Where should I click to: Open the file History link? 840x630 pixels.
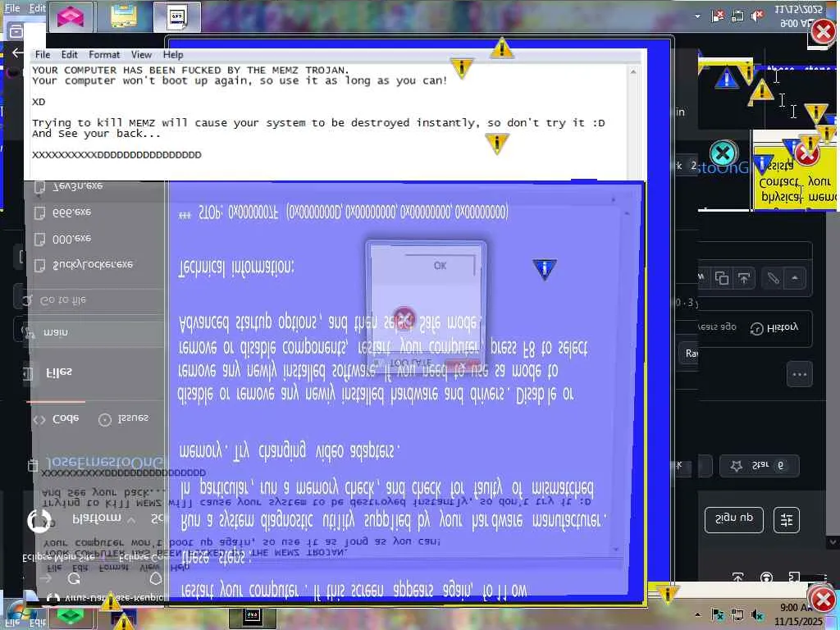[774, 328]
